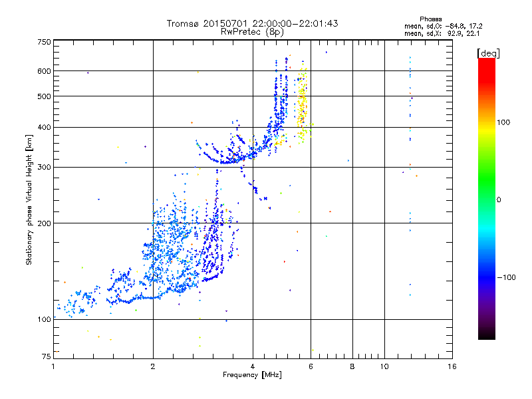532x399 pixels.
Task: Click the colorbar tick label '0'
Action: click(x=498, y=200)
